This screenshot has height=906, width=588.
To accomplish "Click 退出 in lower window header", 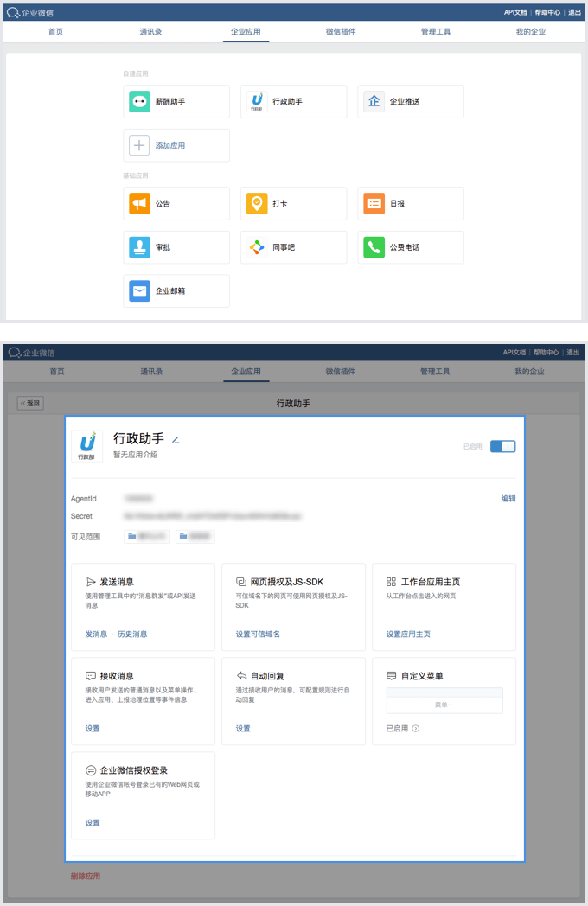I will (573, 353).
